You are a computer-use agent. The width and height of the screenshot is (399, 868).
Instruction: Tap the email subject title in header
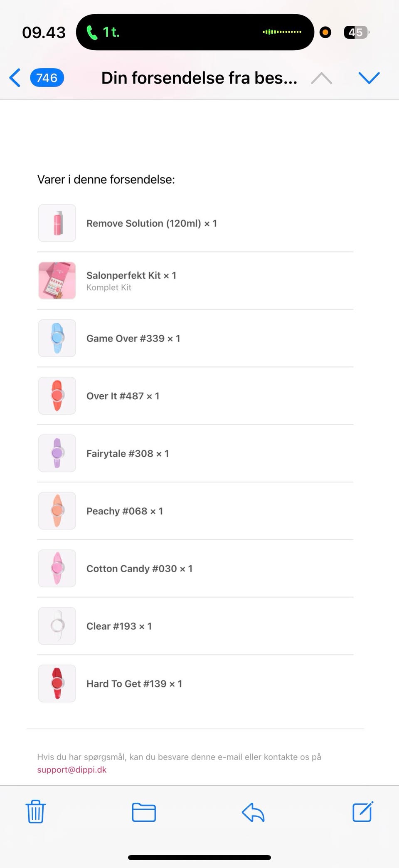coord(199,78)
